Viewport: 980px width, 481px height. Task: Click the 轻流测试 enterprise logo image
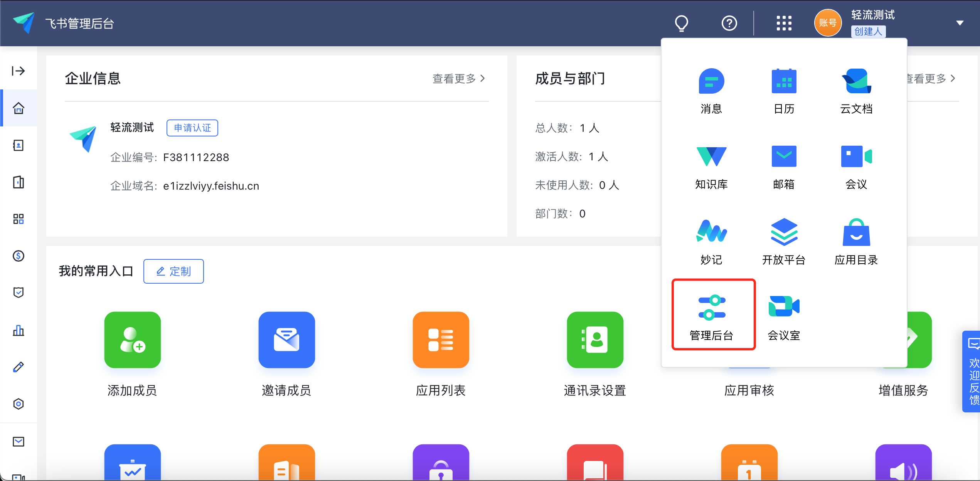click(x=83, y=139)
